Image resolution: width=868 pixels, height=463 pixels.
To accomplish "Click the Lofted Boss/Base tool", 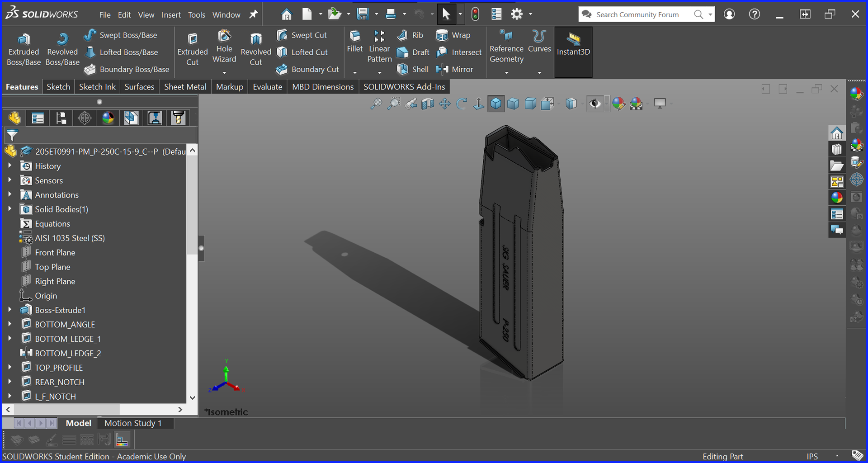I will (122, 52).
